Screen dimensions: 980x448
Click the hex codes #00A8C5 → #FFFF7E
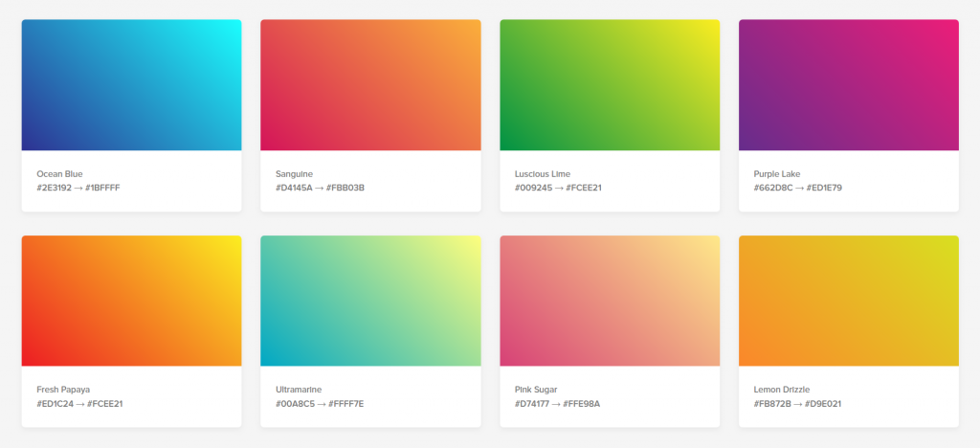320,404
